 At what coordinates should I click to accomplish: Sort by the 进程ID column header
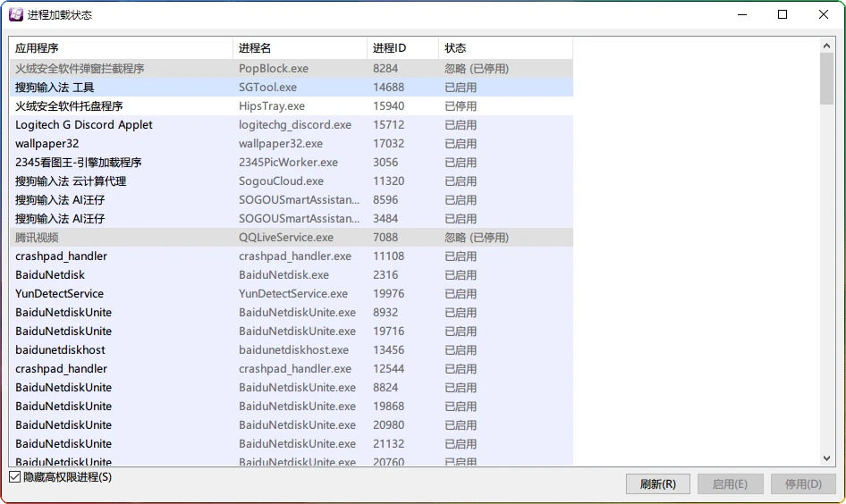[x=402, y=48]
